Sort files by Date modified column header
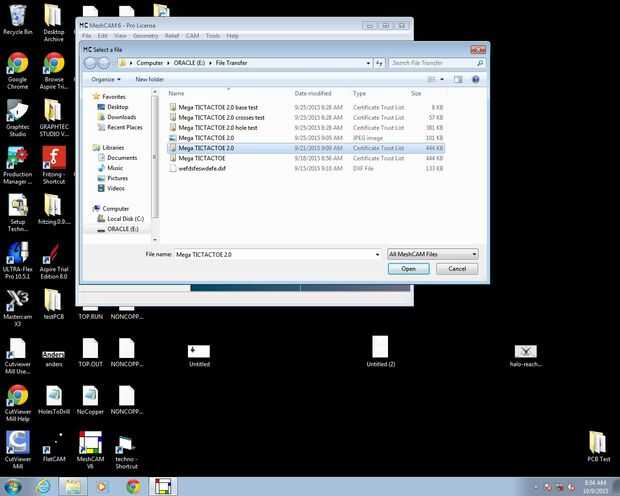Screen dimensions: 620x496 313,93
